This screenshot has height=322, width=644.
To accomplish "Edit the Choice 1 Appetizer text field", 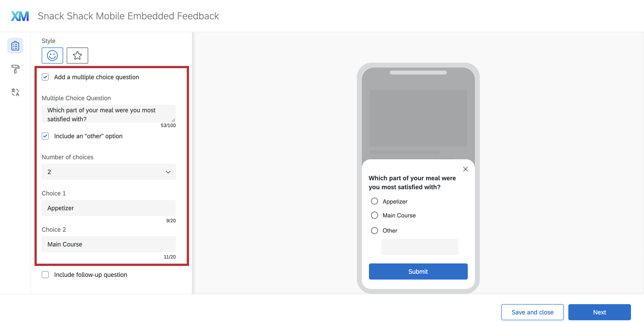I will (x=108, y=208).
